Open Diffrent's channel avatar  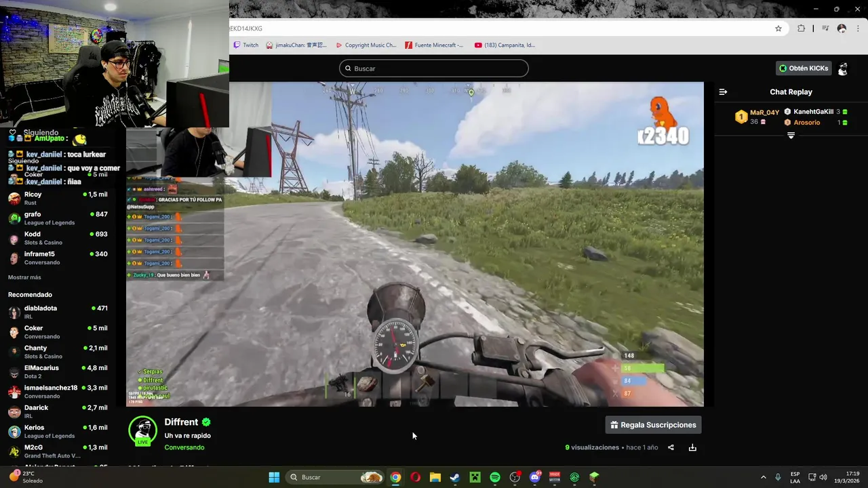[x=142, y=431]
